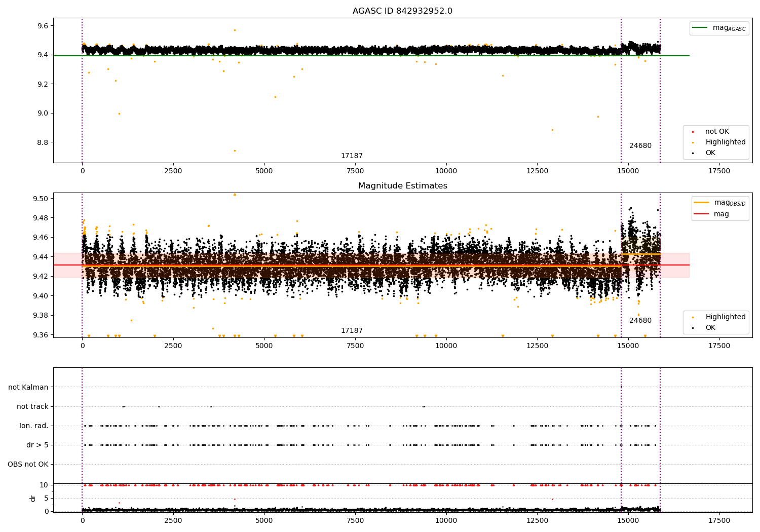Select the red 'mag' legend line sample
This screenshot has height=532, width=760.
point(701,214)
